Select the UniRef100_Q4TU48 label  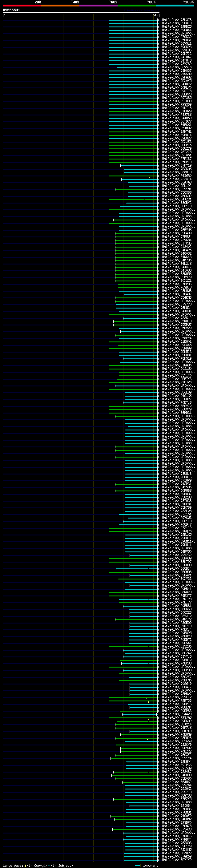click(x=177, y=60)
